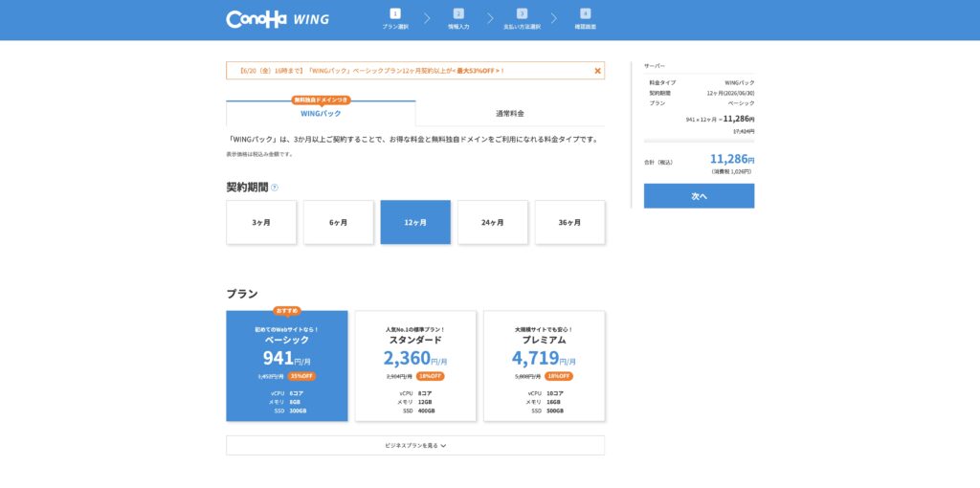Click the 11,286円 total amount
Image resolution: width=980 pixels, height=488 pixels.
[x=732, y=159]
